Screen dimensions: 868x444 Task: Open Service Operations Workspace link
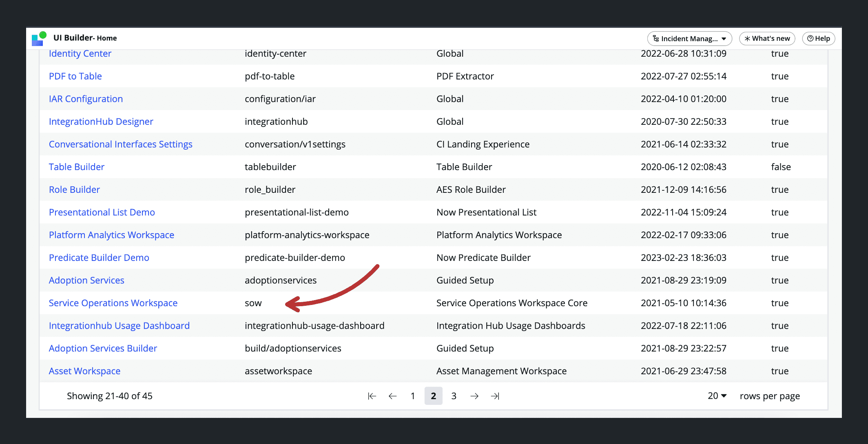[113, 303]
